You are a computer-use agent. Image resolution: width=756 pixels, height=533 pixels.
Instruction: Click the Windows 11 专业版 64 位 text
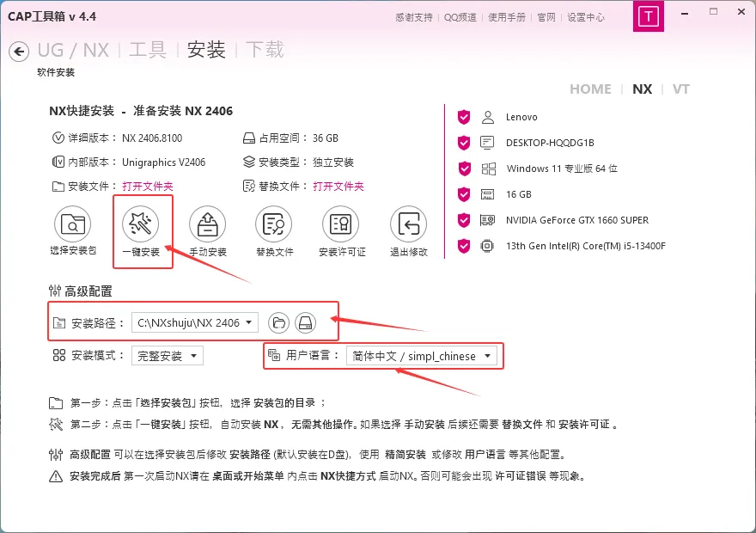pyautogui.click(x=562, y=168)
